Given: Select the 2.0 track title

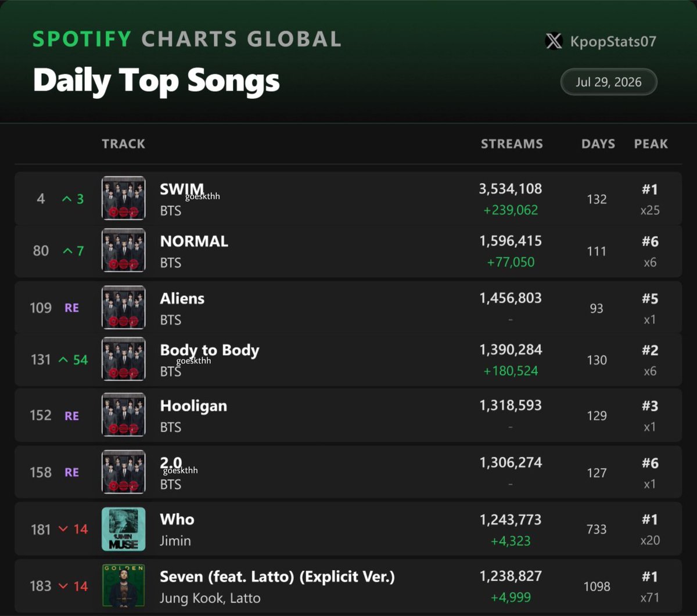Looking at the screenshot, I should point(171,463).
